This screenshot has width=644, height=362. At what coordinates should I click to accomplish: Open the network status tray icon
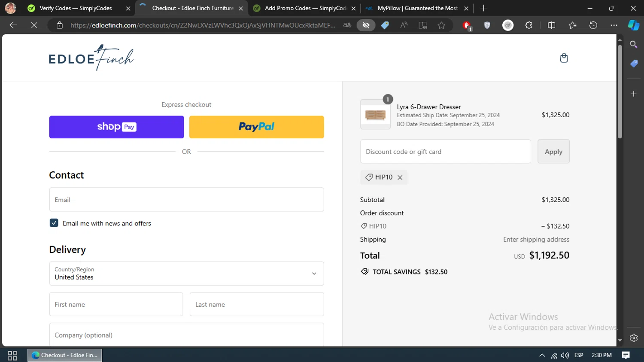point(554,356)
